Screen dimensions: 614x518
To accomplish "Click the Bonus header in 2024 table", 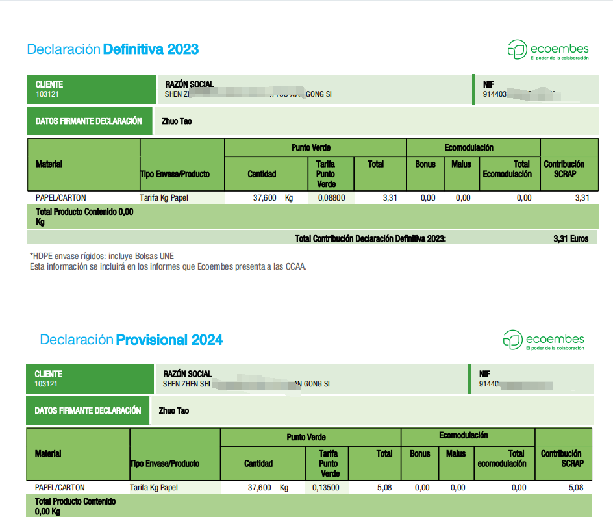I will click(420, 453).
